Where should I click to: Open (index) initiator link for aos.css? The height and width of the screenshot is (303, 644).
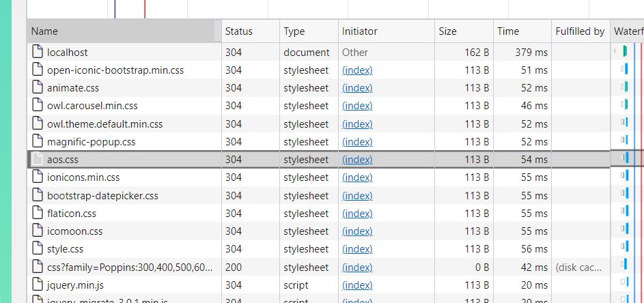click(357, 159)
